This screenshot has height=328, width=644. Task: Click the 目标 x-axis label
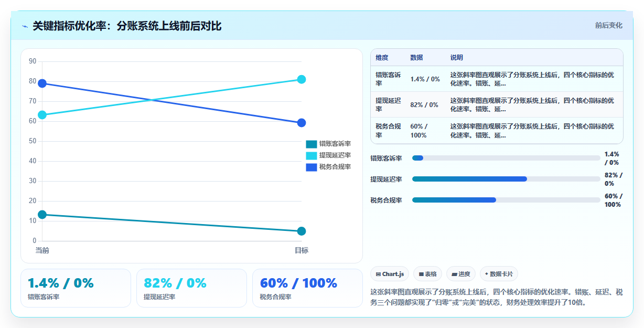tap(302, 250)
